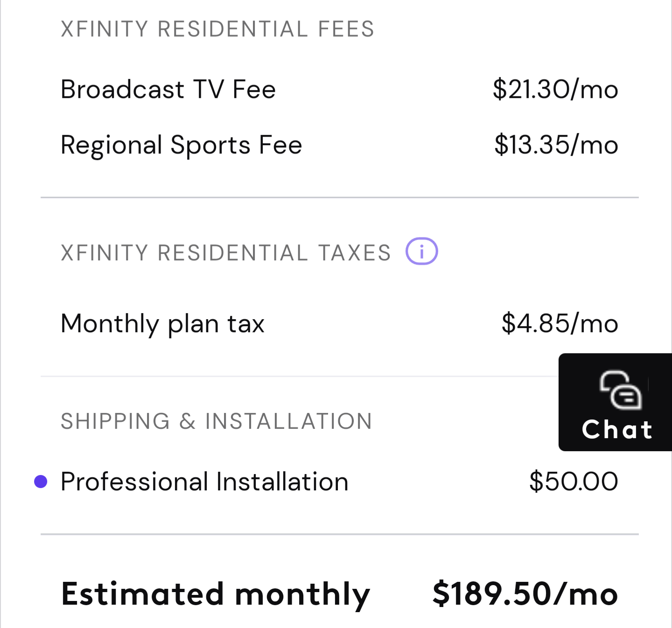Click the Monthly plan tax label

[x=162, y=324]
